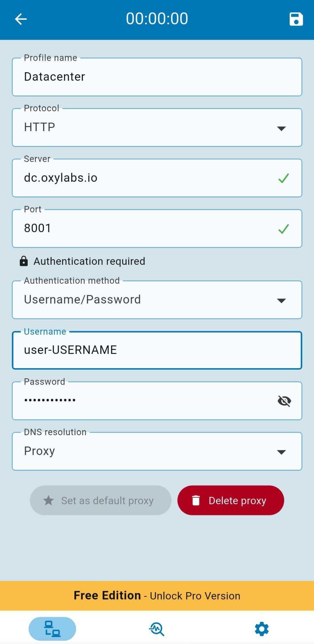Image resolution: width=314 pixels, height=644 pixels.
Task: Click the green checkmark in Port field
Action: 283,229
